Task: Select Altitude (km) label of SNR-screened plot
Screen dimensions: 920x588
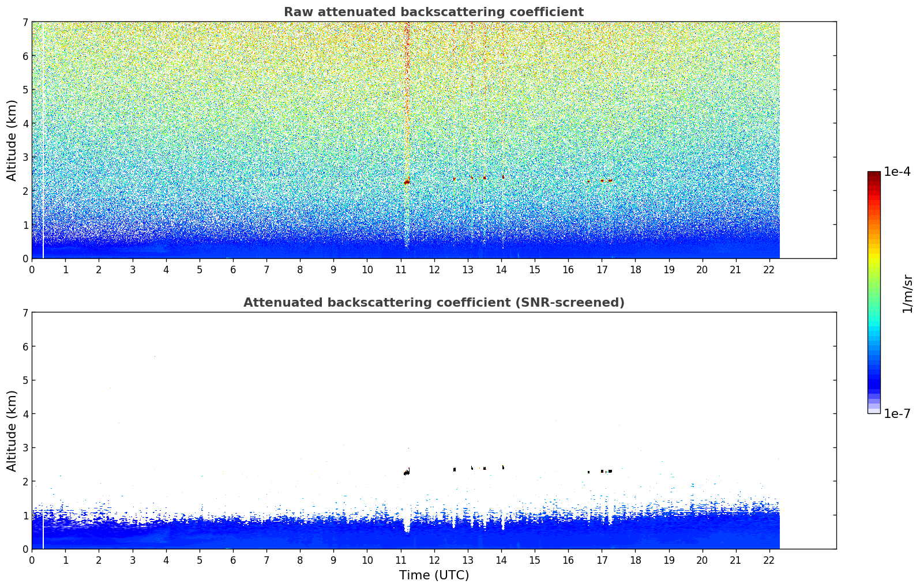Action: tap(12, 431)
